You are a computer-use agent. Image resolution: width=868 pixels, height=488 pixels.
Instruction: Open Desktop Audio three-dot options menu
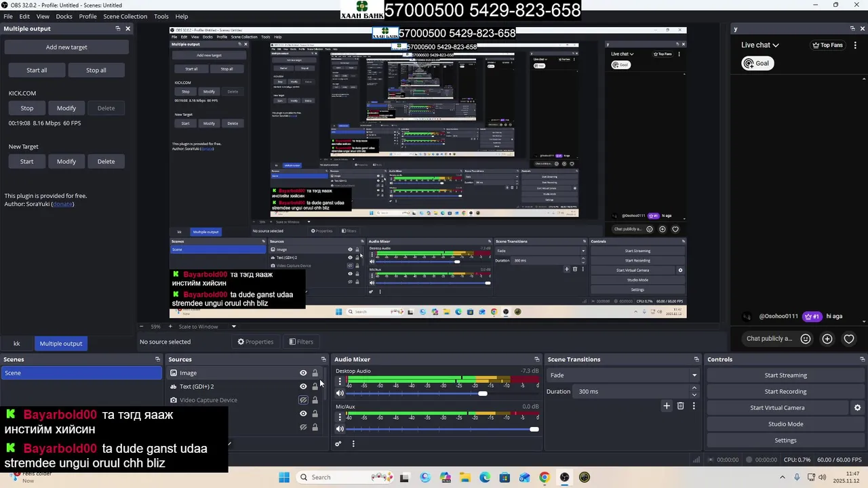340,381
